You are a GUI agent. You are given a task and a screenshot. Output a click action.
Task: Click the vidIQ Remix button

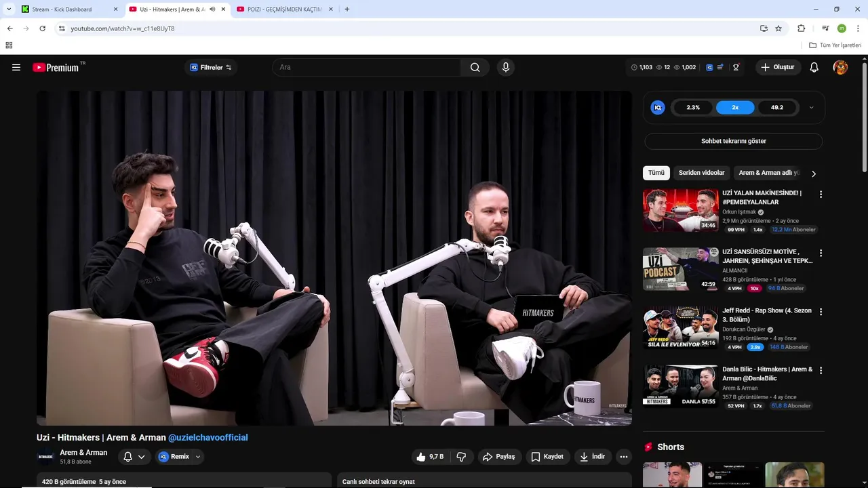point(174,457)
